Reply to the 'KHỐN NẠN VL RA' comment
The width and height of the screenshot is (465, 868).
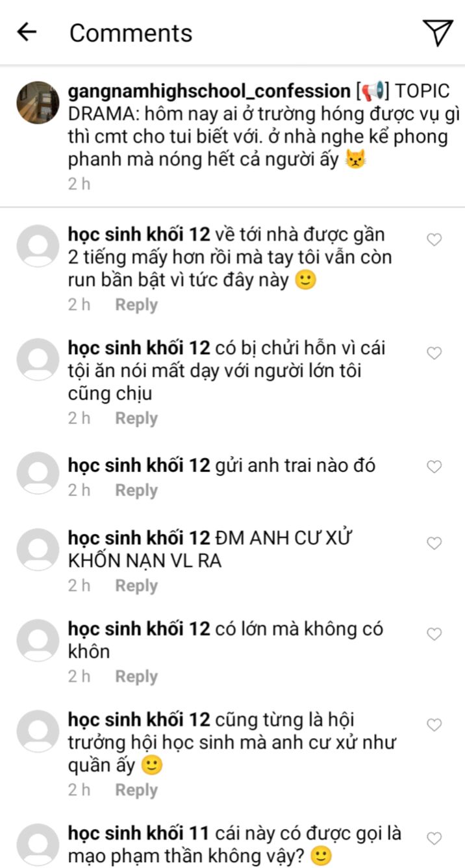pyautogui.click(x=136, y=585)
